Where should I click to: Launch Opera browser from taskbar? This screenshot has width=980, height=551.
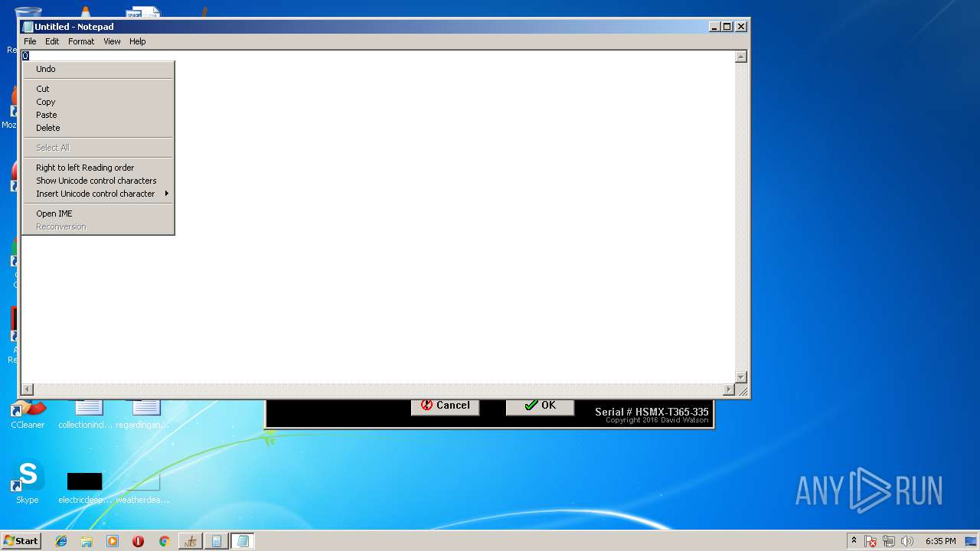138,541
